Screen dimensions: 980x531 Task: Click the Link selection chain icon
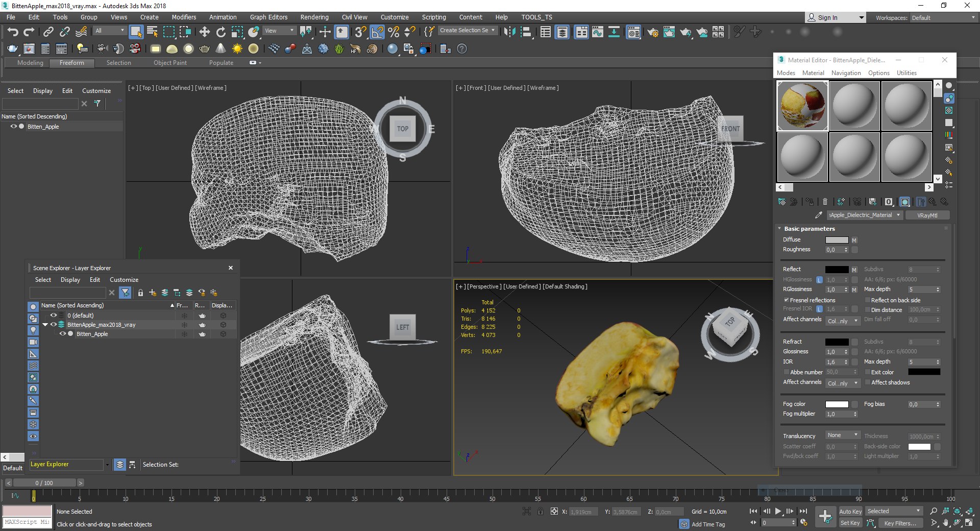click(x=48, y=32)
